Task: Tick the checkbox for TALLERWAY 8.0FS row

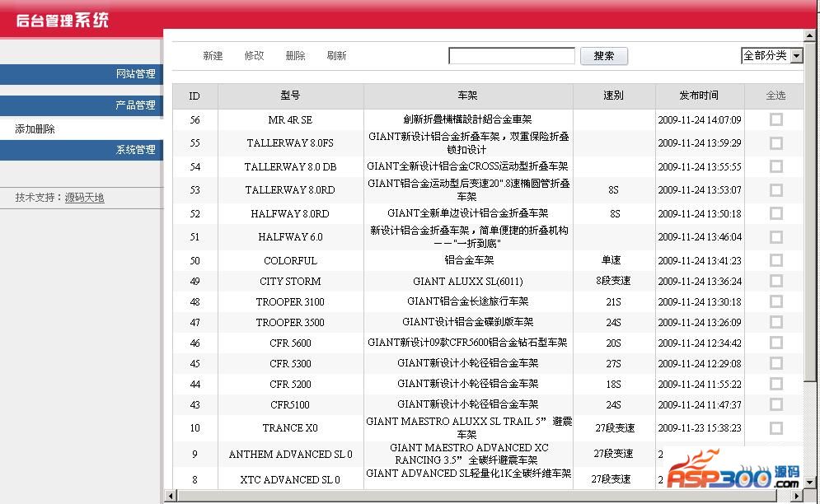Action: [776, 143]
